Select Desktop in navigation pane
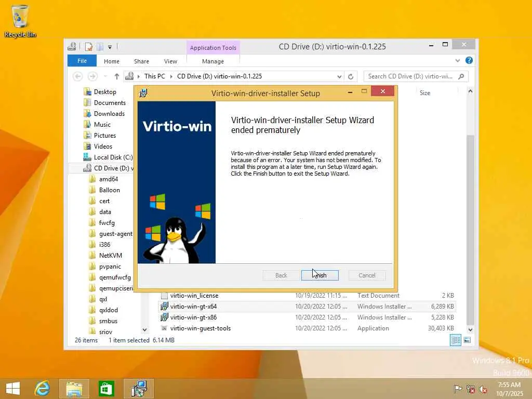The height and width of the screenshot is (399, 532). [x=105, y=91]
